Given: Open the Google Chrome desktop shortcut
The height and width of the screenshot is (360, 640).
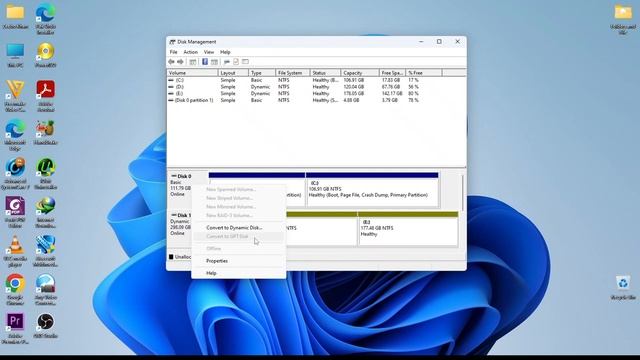Looking at the screenshot, I should tap(15, 290).
